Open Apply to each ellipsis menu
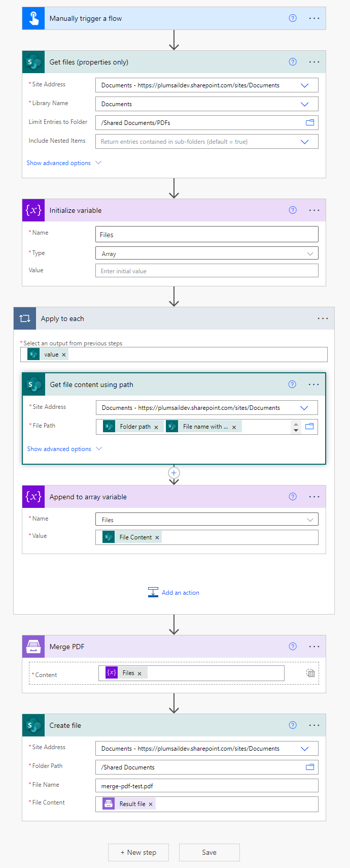The image size is (350, 868). [323, 318]
